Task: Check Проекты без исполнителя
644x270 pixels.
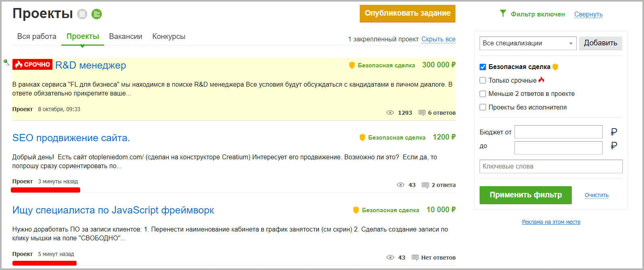Action: tap(483, 107)
